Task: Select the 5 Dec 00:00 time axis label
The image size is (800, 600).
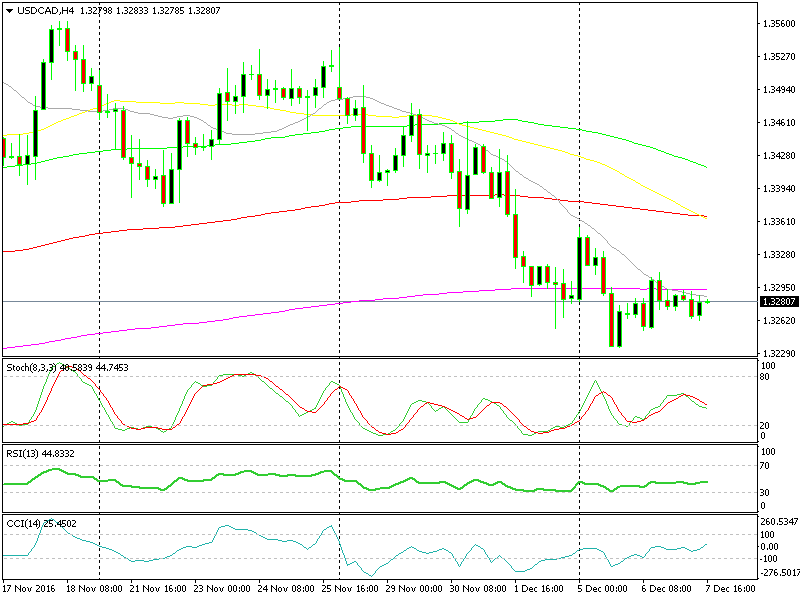Action: (603, 589)
